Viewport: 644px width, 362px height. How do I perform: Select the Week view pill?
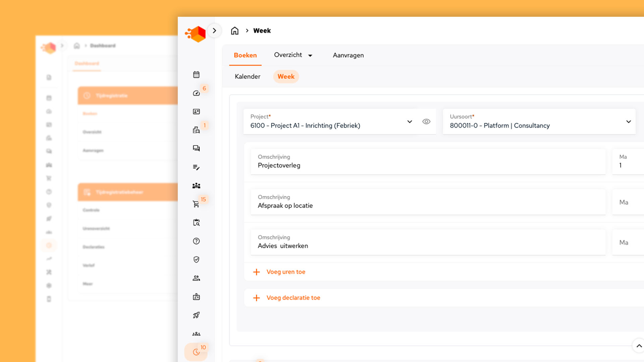pyautogui.click(x=286, y=76)
